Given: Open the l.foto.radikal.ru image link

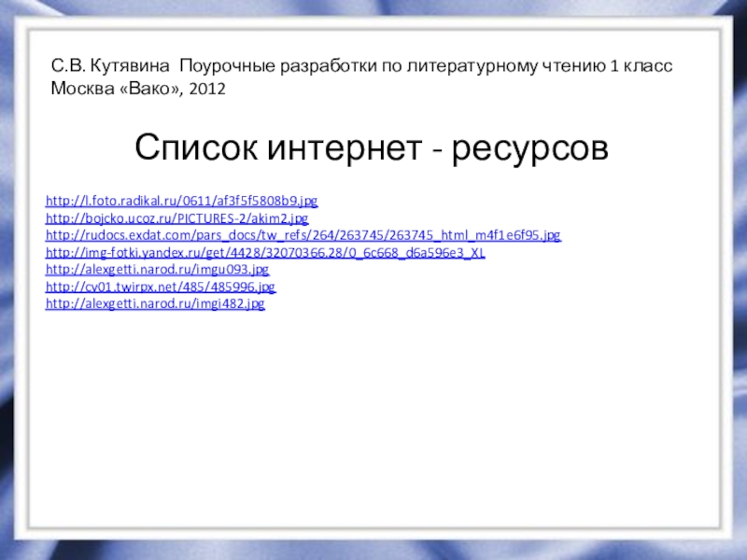Looking at the screenshot, I should point(181,201).
